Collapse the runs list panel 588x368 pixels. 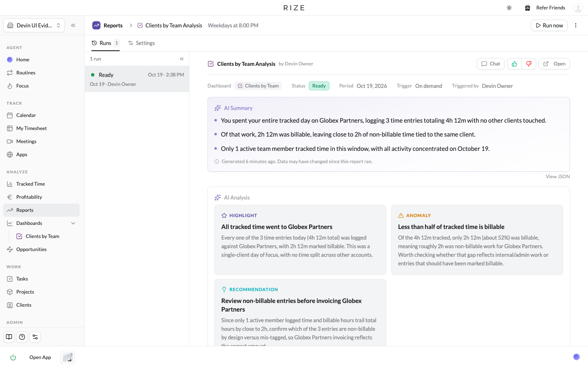click(182, 59)
